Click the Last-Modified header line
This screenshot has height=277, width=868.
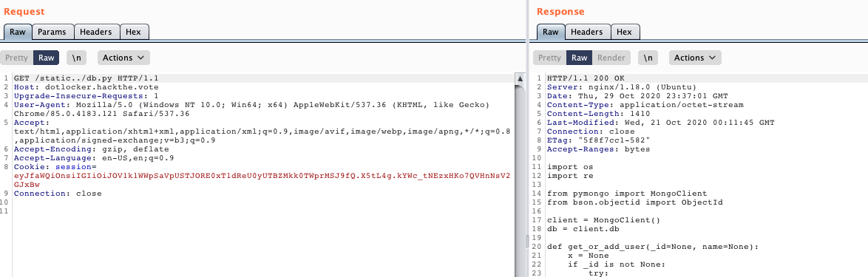click(x=661, y=123)
